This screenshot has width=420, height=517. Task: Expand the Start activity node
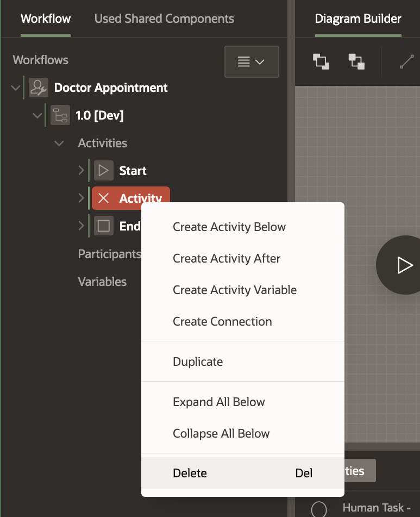tap(81, 171)
